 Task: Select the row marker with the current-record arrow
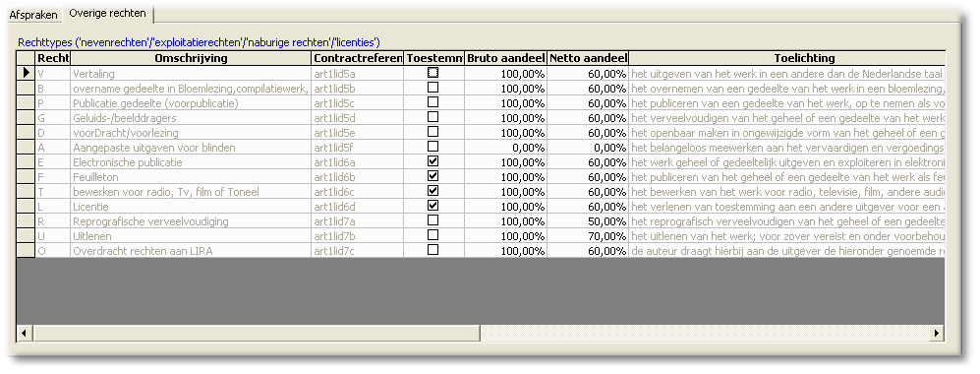point(26,73)
